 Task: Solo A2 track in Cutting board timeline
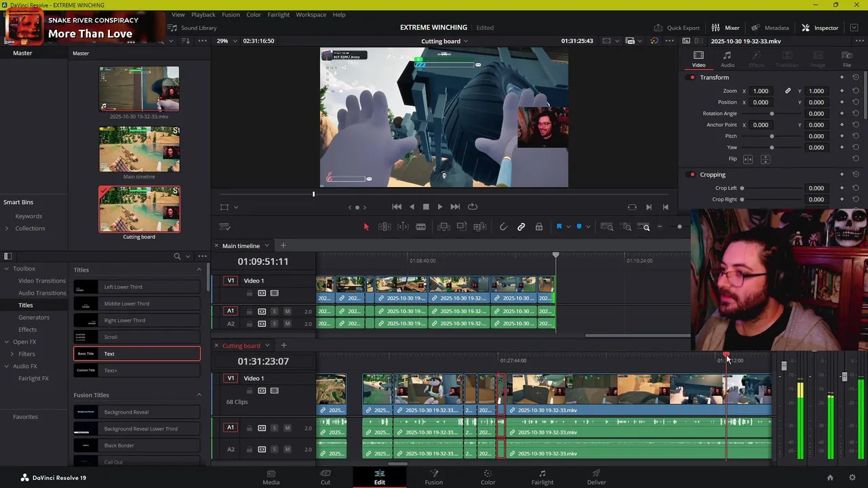click(275, 449)
